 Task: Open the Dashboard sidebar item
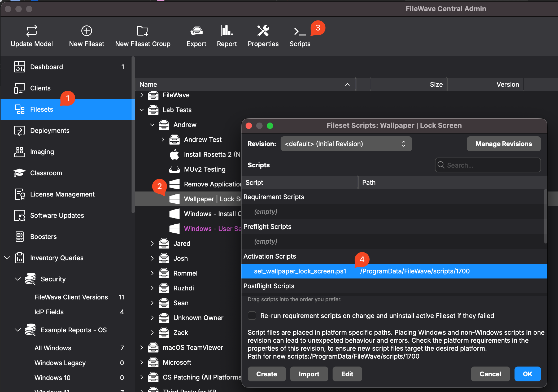click(46, 67)
